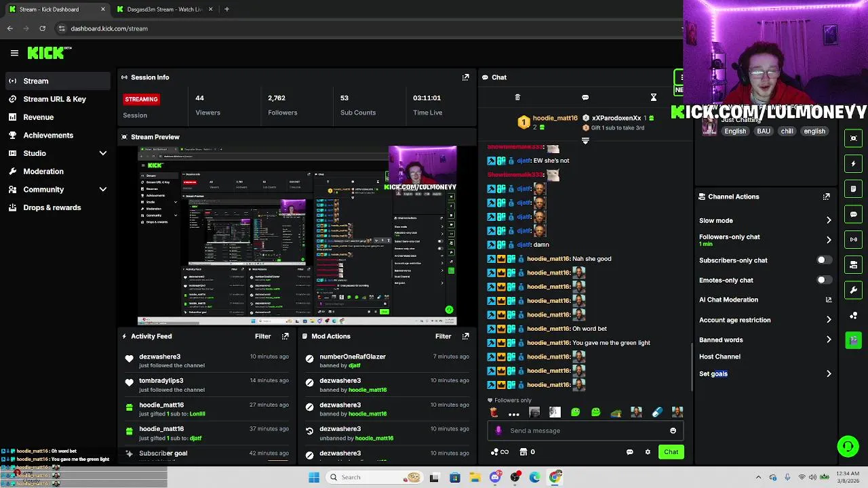Expand the Studio sidebar section
Image resolution: width=868 pixels, height=488 pixels.
103,153
